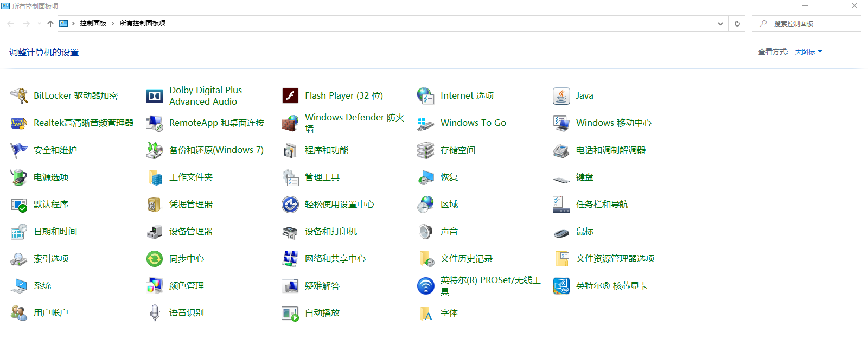Open 鼠标 mouse icon
The image size is (868, 338).
[x=561, y=233]
